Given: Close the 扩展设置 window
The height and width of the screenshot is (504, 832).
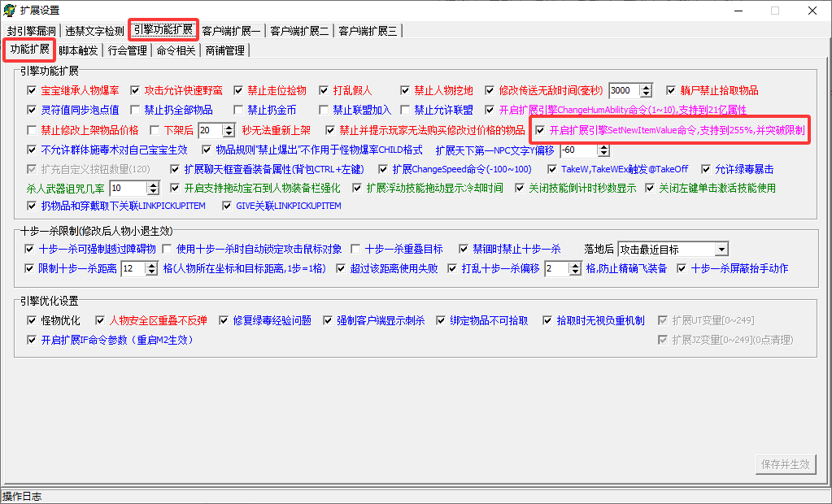Looking at the screenshot, I should click(x=812, y=11).
